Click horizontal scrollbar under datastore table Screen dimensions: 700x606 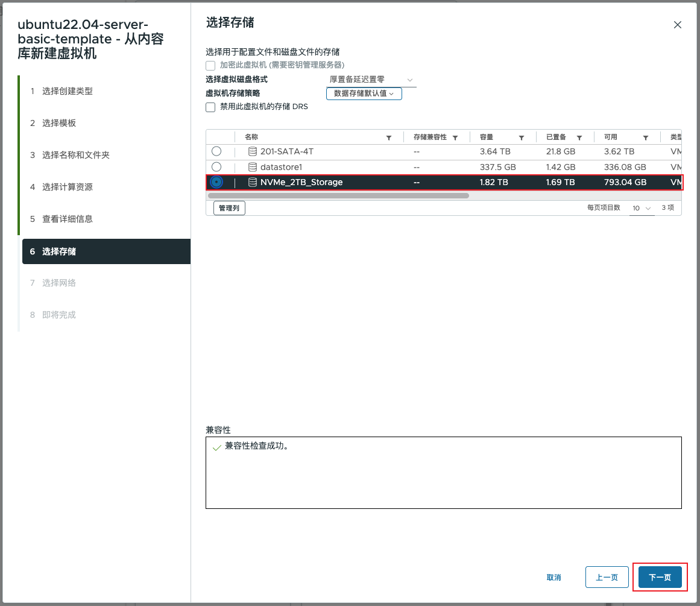pyautogui.click(x=338, y=195)
